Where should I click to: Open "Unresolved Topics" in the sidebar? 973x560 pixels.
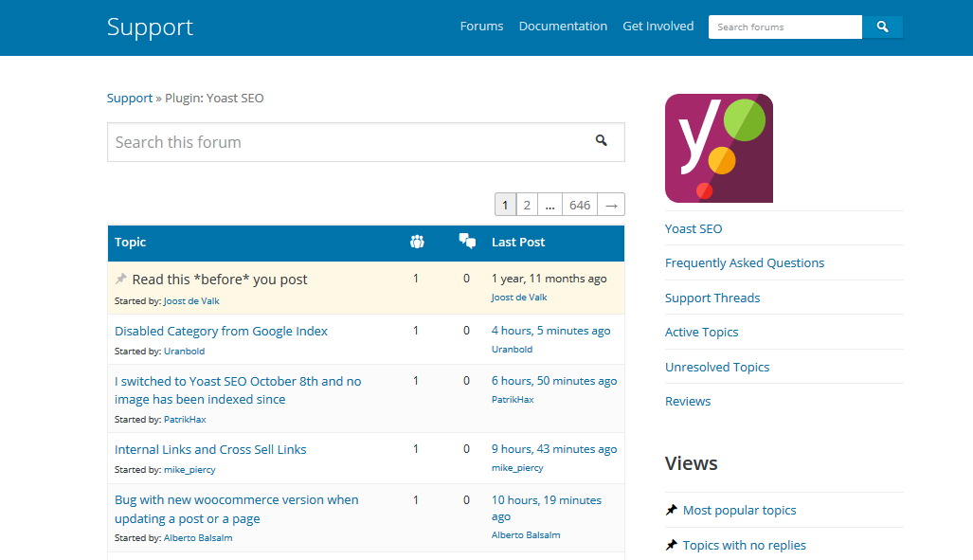(717, 366)
